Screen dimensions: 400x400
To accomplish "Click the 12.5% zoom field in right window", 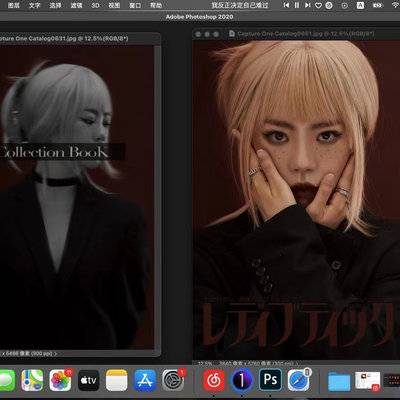I will pyautogui.click(x=205, y=363).
